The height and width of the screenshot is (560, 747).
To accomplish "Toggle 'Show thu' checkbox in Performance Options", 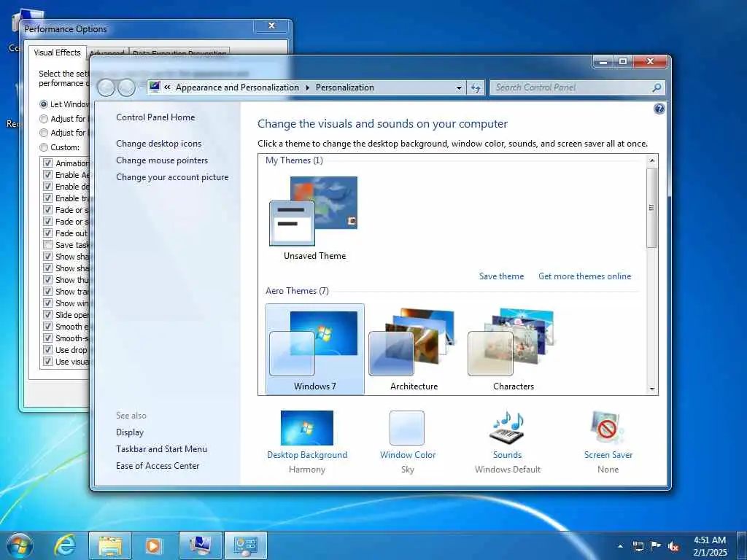I will coord(47,279).
